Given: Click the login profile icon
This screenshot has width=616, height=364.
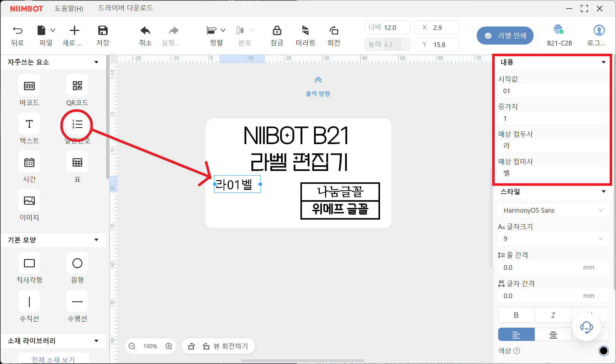Looking at the screenshot, I should [599, 30].
